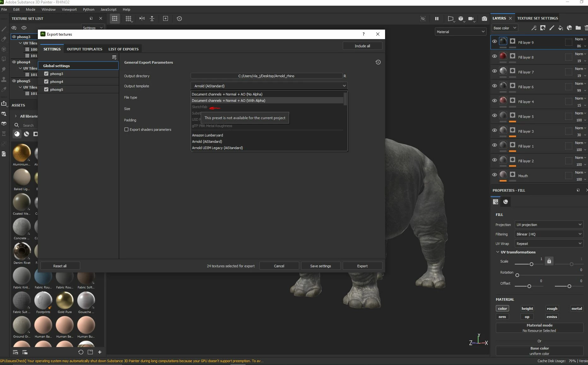Pause engine with the pause icon
This screenshot has width=588, height=365.
pos(437,19)
